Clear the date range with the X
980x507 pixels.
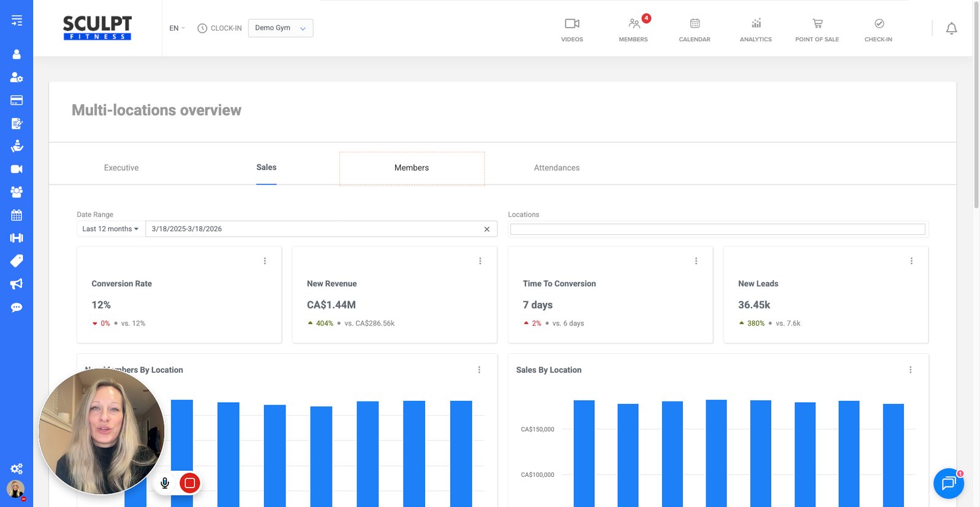click(487, 229)
